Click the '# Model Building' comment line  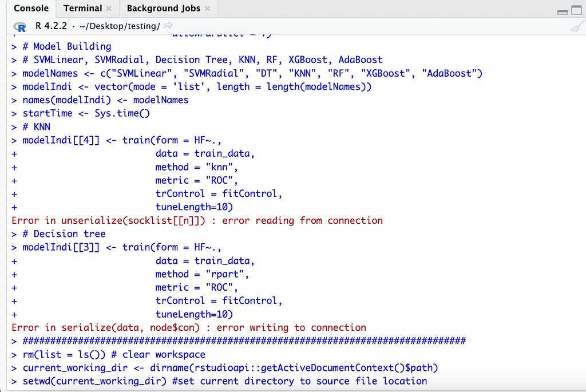66,46
